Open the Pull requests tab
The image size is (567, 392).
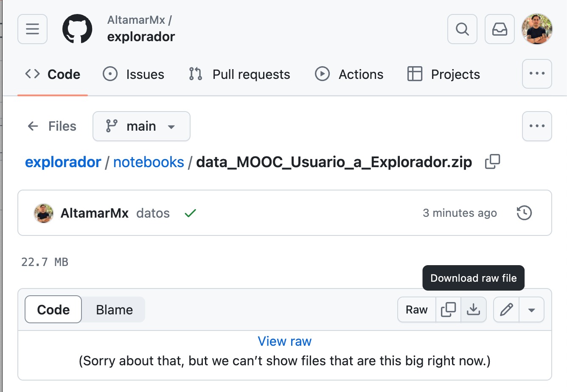[x=239, y=74]
